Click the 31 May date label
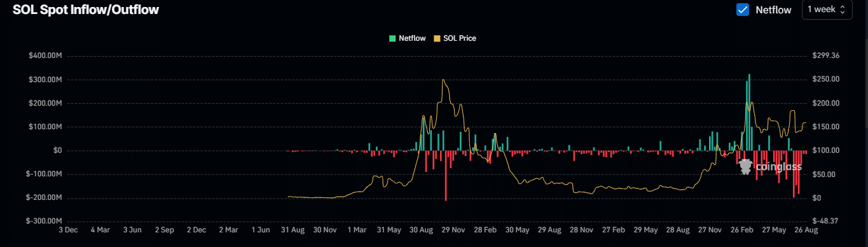The width and height of the screenshot is (868, 247). tap(389, 230)
